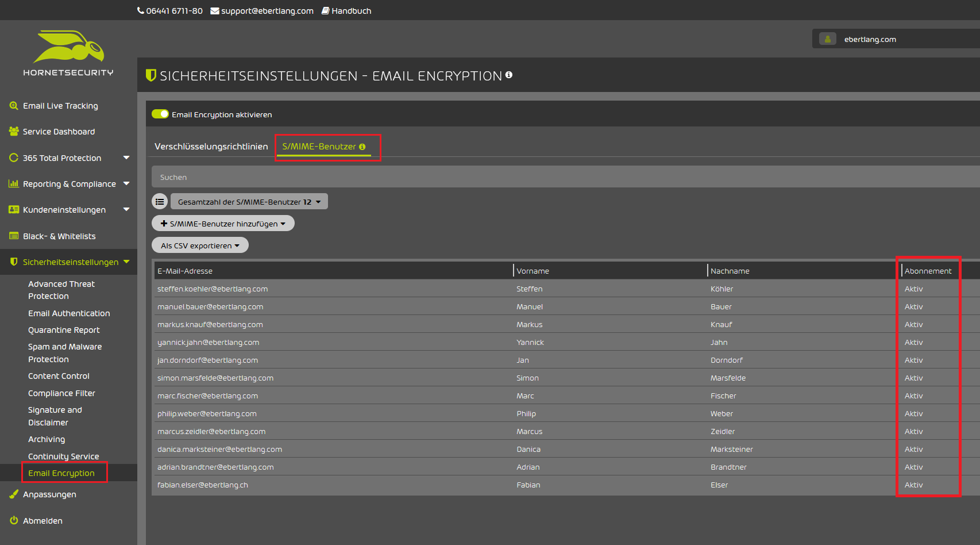Expand the Kundeneinstellungen menu arrow

(126, 209)
